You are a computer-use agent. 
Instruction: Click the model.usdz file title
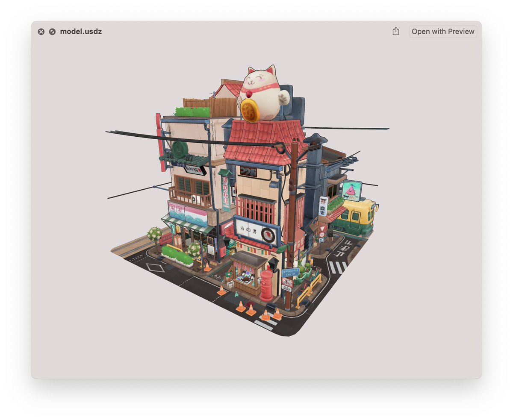click(81, 32)
